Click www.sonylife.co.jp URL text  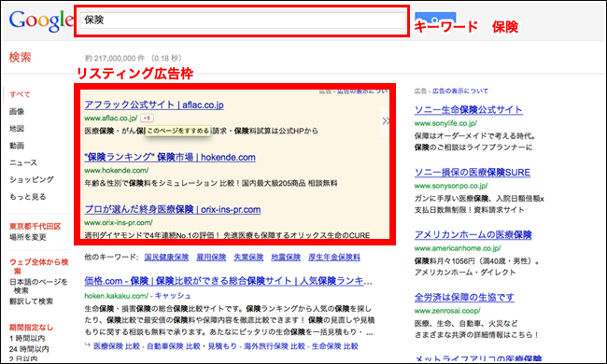[x=445, y=123]
